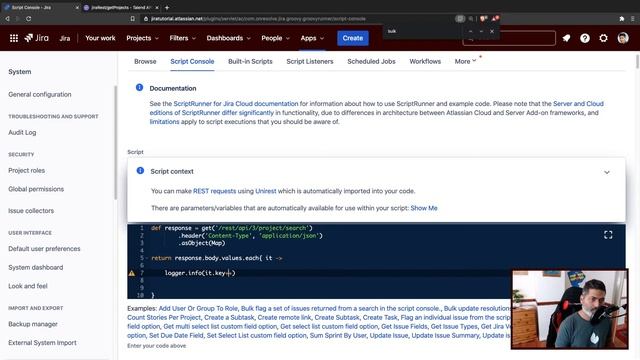Screen dimensions: 640x360
Task: Click the Jira logo in the header
Action: point(36,38)
